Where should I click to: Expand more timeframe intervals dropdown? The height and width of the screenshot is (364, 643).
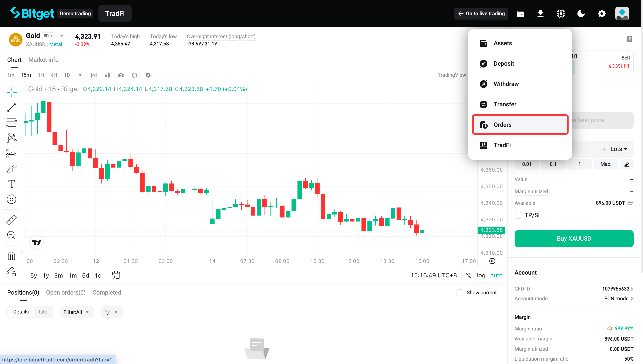[x=80, y=75]
